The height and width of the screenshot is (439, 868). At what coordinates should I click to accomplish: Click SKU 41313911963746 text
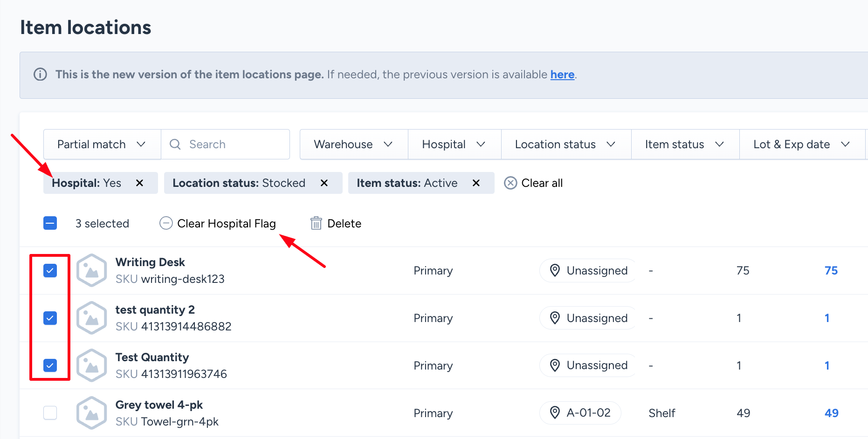click(171, 374)
